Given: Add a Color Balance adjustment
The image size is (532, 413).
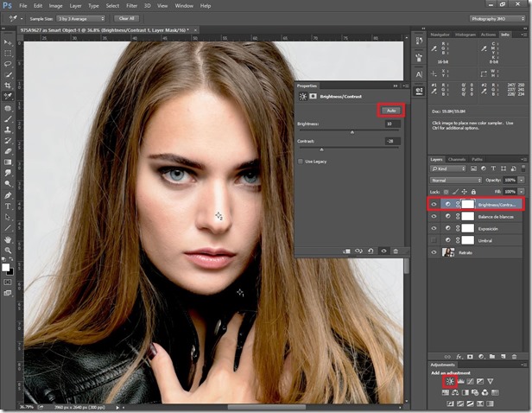Looking at the screenshot, I should [x=455, y=392].
